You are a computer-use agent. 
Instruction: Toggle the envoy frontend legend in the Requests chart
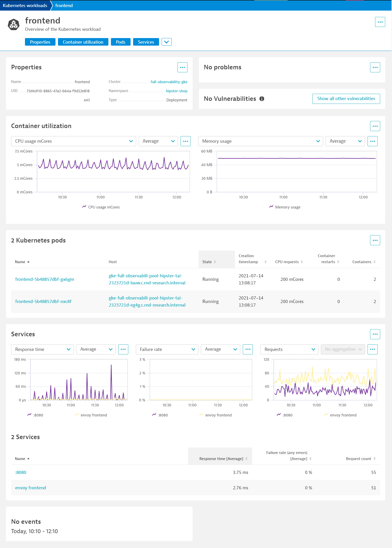[340, 415]
